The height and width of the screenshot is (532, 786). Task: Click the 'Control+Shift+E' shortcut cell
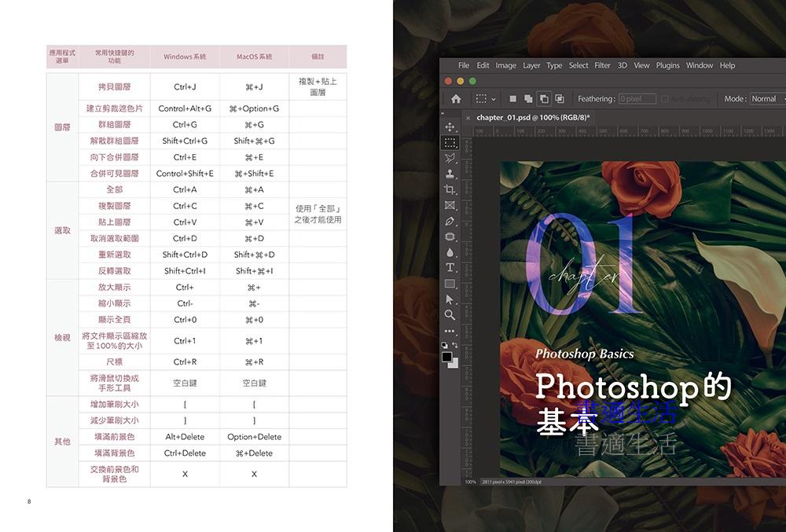pyautogui.click(x=185, y=174)
